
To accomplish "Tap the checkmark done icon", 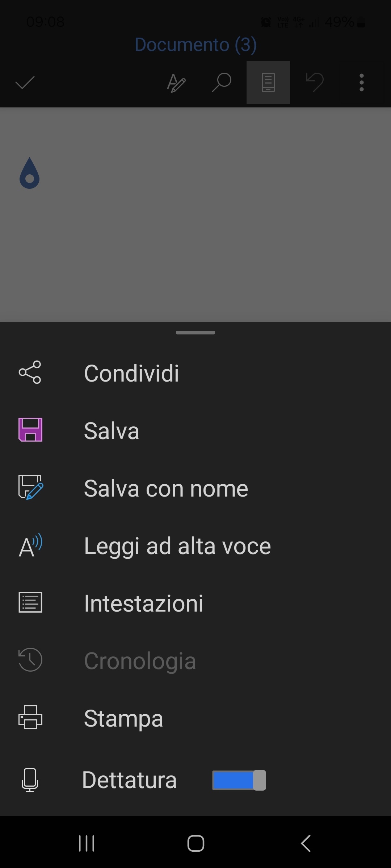I will click(x=25, y=82).
